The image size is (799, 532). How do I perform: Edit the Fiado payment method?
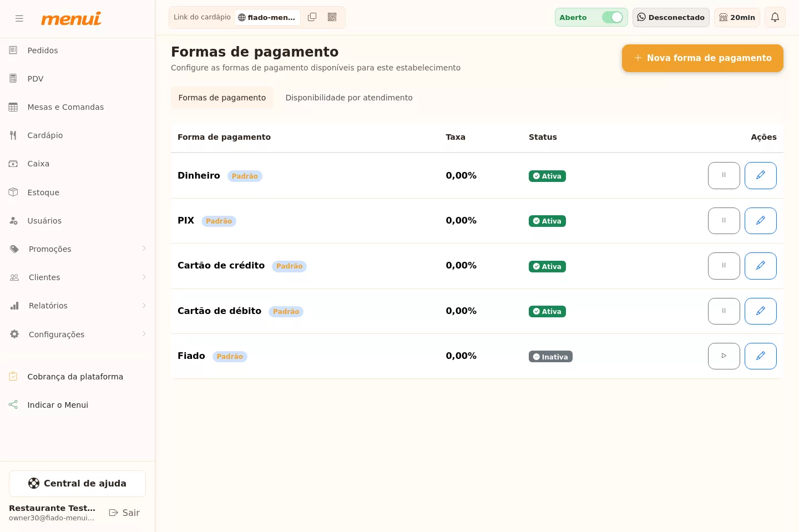(x=760, y=356)
